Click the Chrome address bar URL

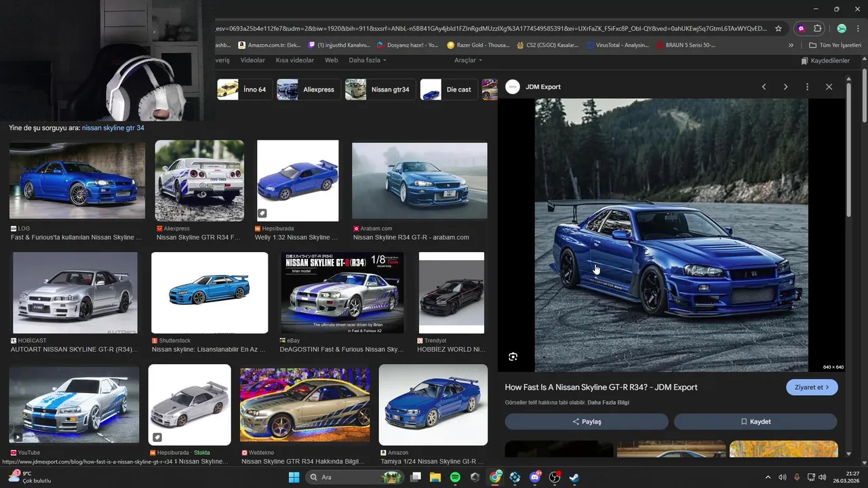pos(491,28)
